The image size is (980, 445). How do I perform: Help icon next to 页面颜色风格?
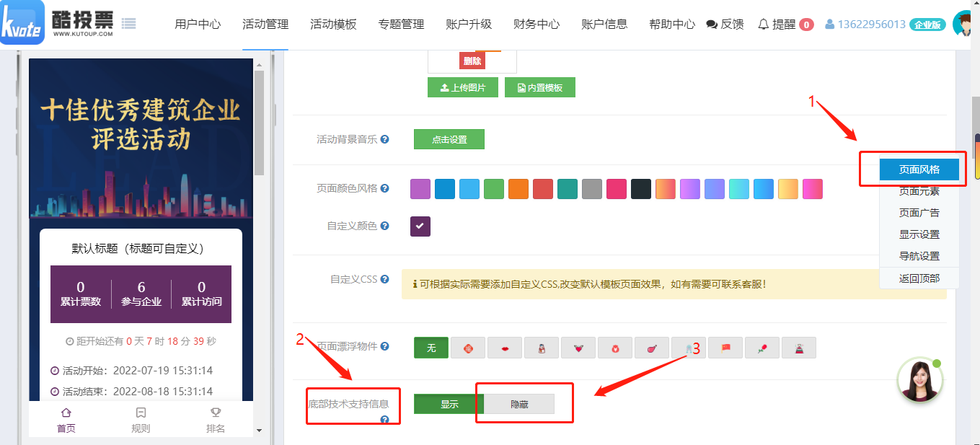coord(385,189)
